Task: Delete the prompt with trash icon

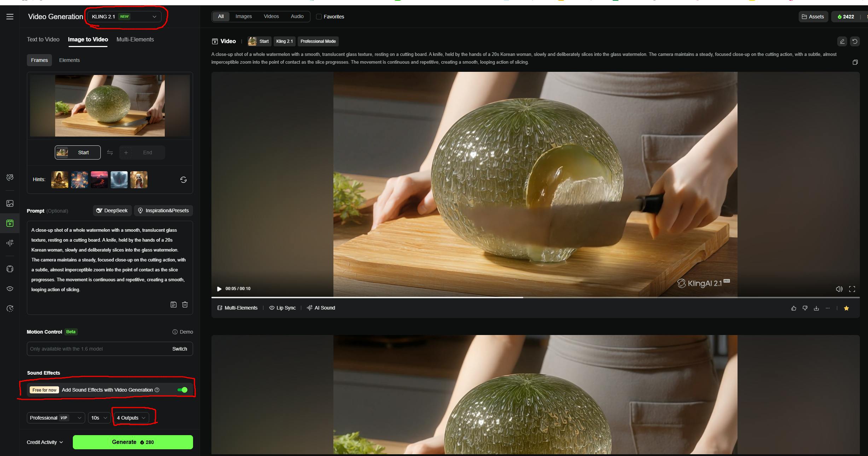Action: (x=185, y=305)
